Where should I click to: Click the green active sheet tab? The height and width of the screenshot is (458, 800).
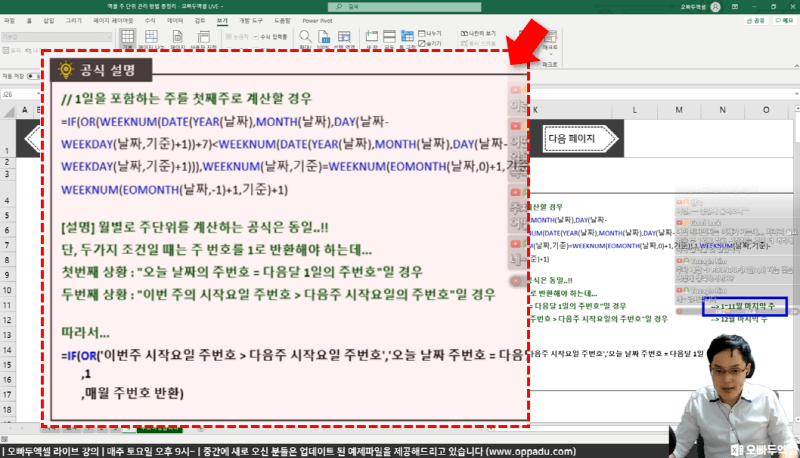pos(160,429)
